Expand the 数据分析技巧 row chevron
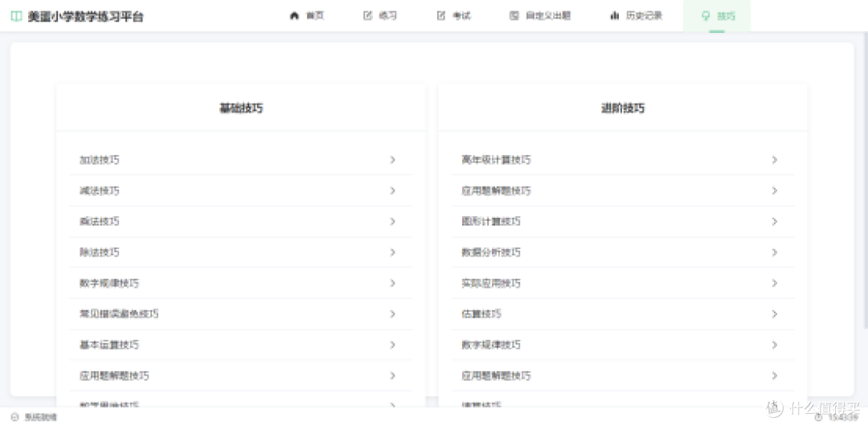The height and width of the screenshot is (426, 868). (x=775, y=252)
